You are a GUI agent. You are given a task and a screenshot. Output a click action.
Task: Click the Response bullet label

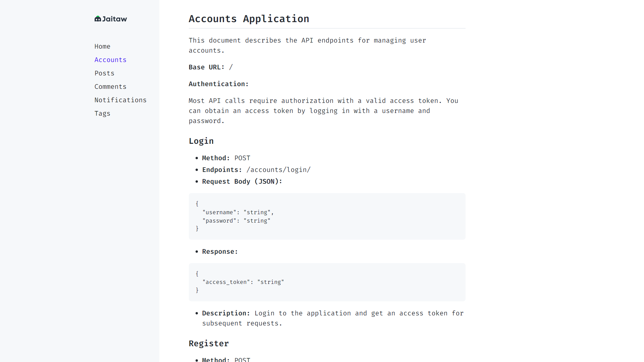click(220, 251)
